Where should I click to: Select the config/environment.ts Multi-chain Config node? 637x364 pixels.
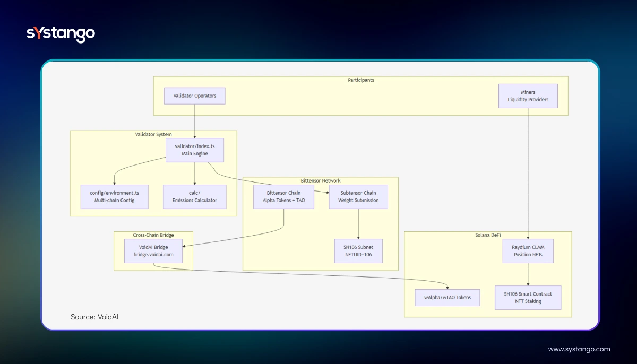(x=115, y=196)
